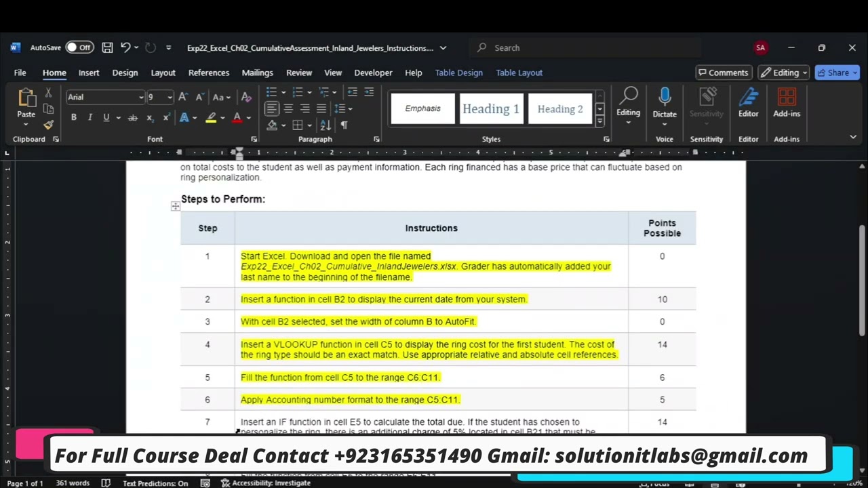Select the Format Painter brush

point(48,125)
